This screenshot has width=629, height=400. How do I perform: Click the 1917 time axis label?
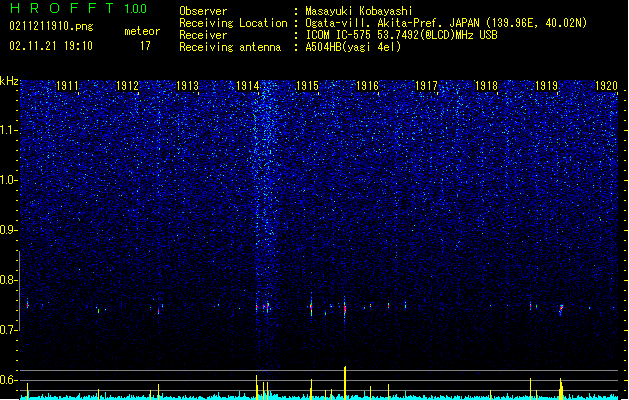[x=426, y=86]
